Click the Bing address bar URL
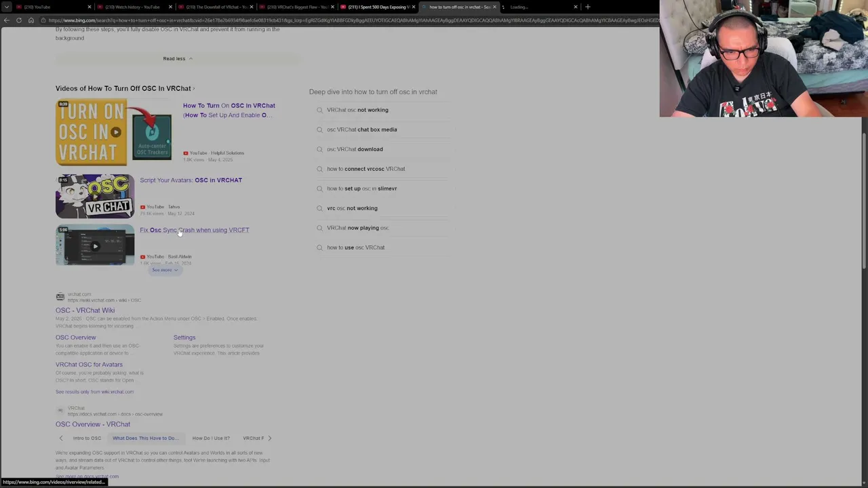Screen dimensions: 868x488 click(353, 20)
